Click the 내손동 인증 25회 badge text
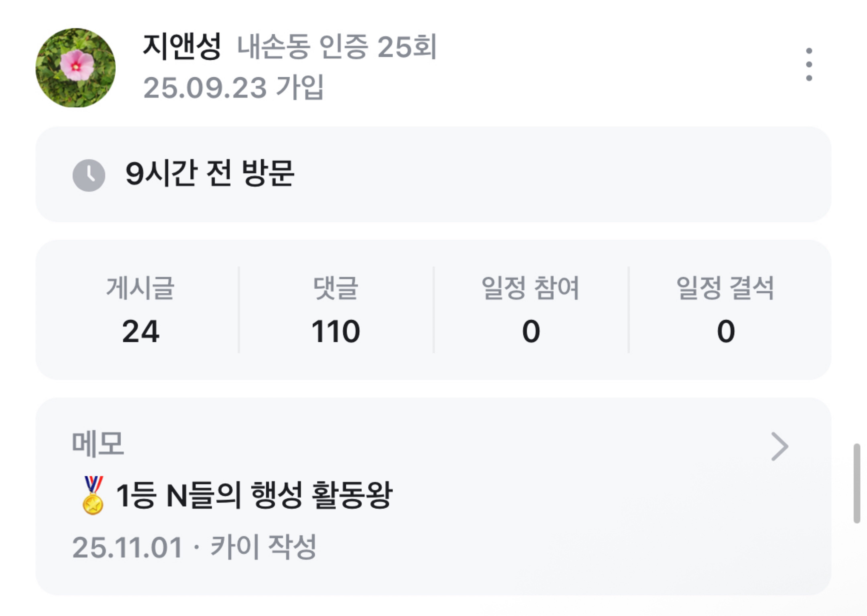Screen dimensions: 867x616 (336, 47)
